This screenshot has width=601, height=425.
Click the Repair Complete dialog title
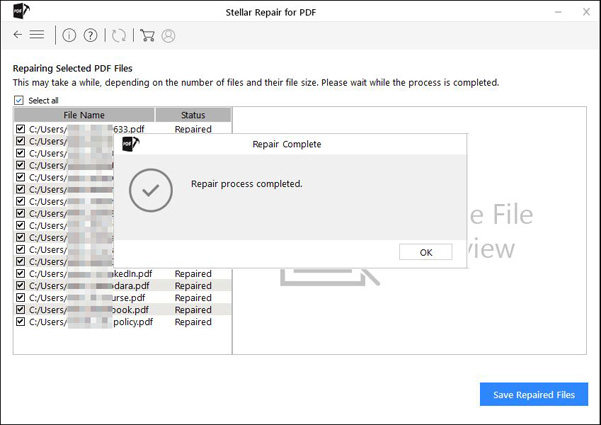pos(287,144)
